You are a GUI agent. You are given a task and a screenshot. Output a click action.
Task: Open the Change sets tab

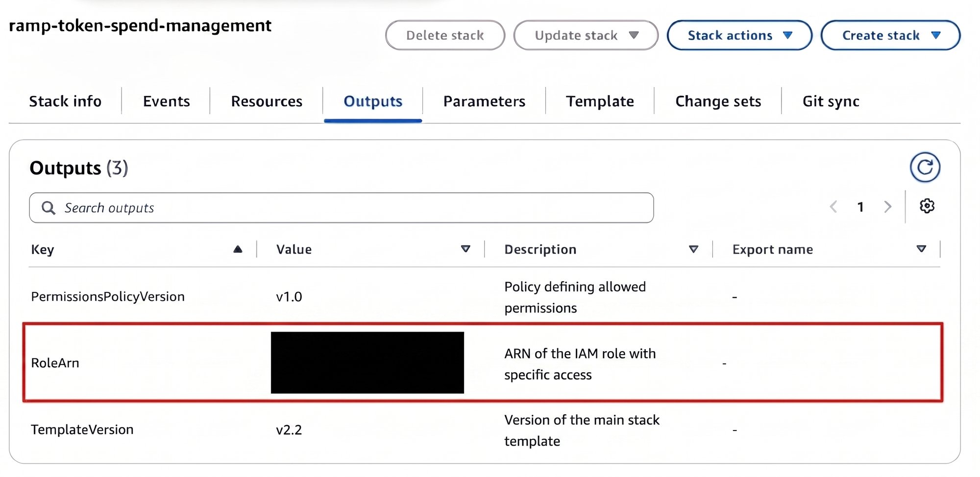[x=718, y=101]
